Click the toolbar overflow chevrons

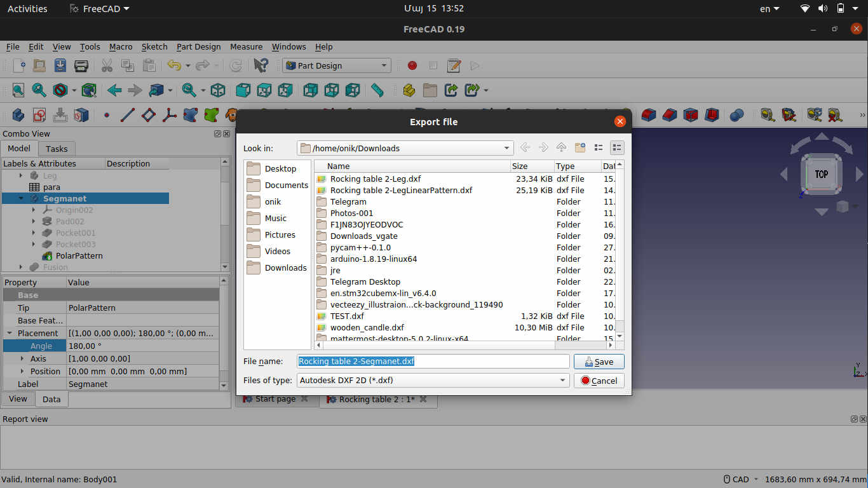pos(862,115)
